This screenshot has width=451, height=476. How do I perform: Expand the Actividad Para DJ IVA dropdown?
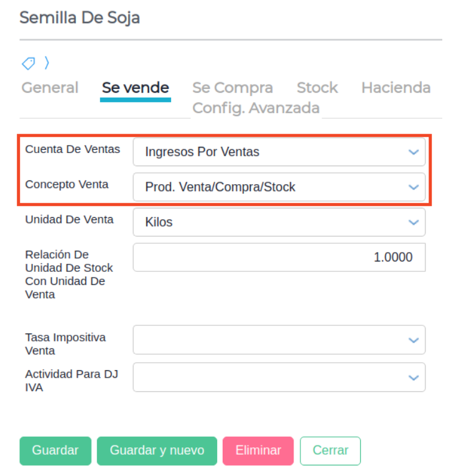pyautogui.click(x=279, y=377)
